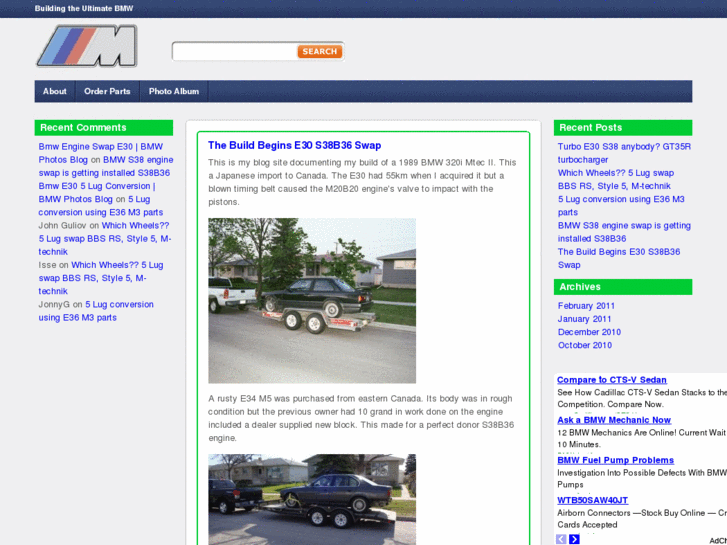Open the February 2011 archive
Screen dimensions: 727x545
point(586,306)
